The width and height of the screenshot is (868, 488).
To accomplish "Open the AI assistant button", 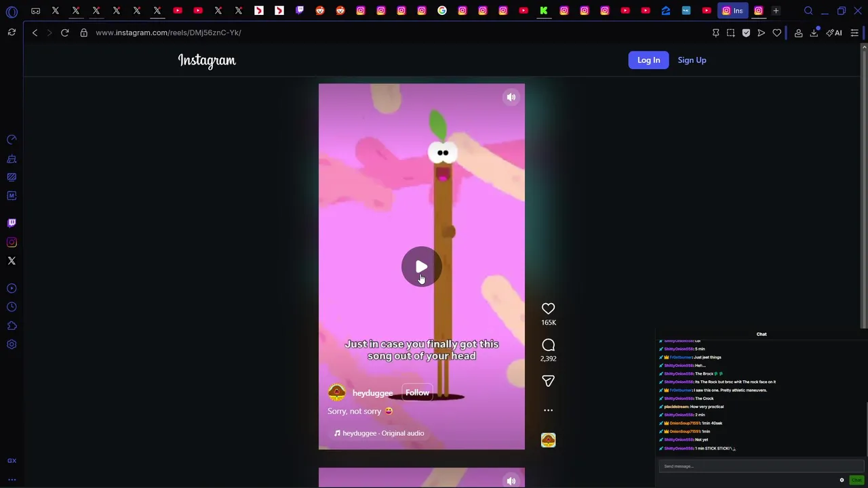I will (834, 33).
